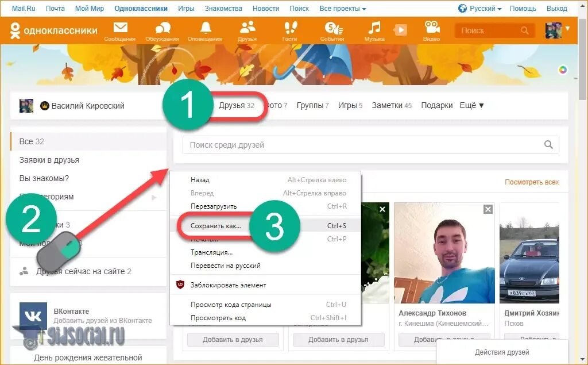Open the Обсуждения discussions icon
Viewport: 588px width, 365px height.
(163, 32)
